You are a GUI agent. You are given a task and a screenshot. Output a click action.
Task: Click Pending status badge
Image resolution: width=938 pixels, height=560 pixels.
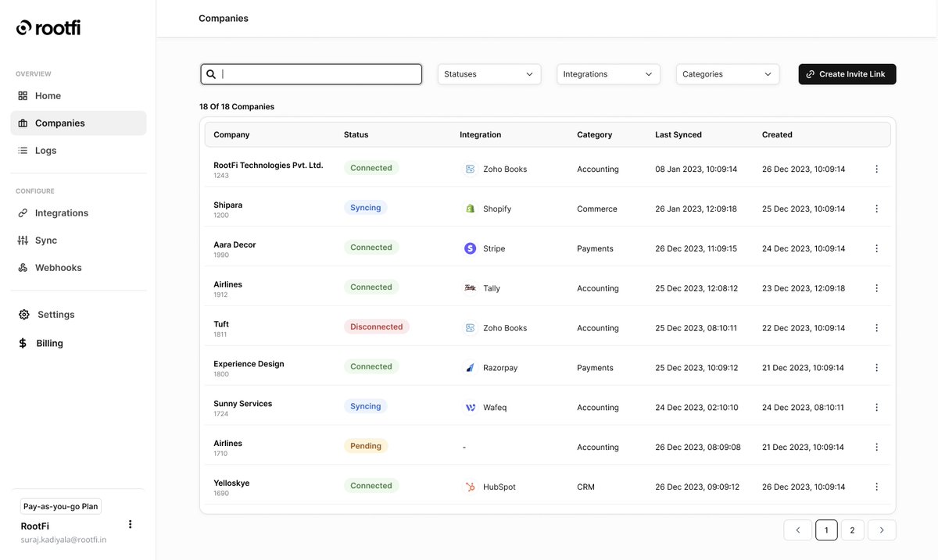(366, 446)
